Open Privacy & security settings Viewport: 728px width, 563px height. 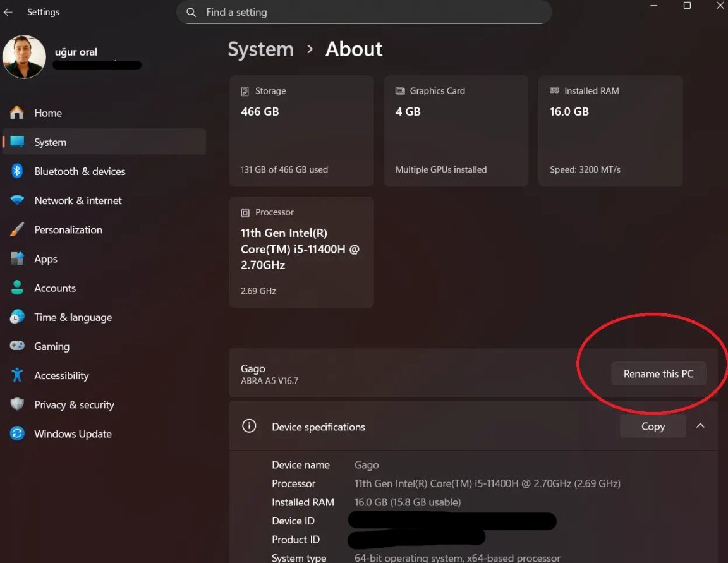pos(74,404)
